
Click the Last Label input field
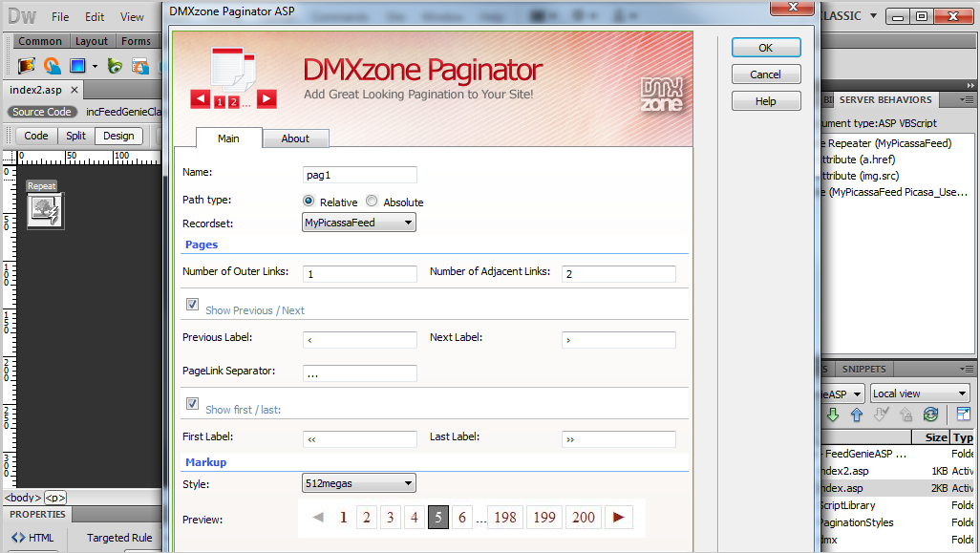(619, 439)
